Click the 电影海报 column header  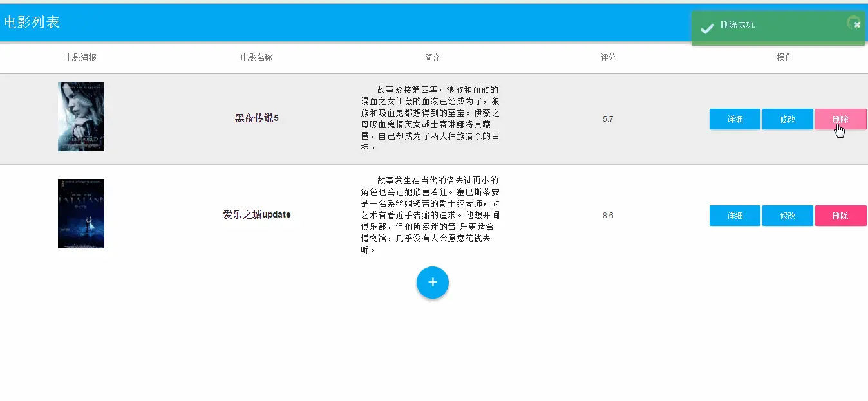[x=81, y=57]
